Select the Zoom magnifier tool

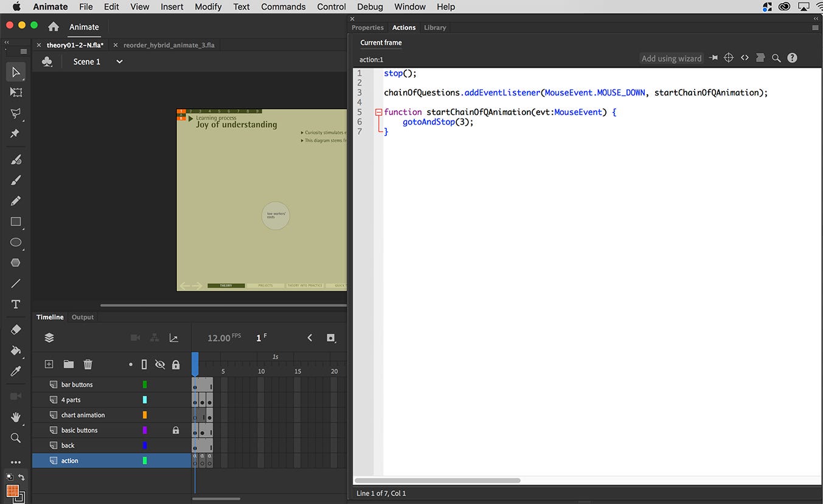[x=16, y=438]
